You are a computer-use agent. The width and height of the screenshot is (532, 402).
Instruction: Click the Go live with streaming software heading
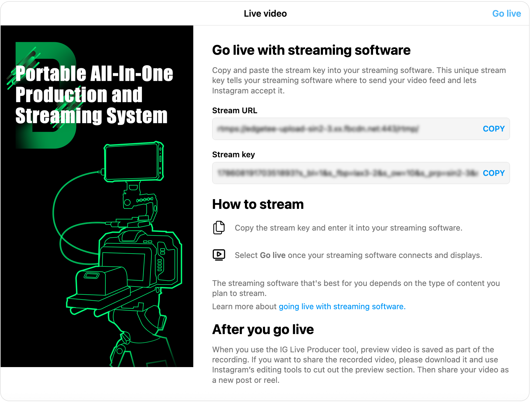(x=311, y=50)
